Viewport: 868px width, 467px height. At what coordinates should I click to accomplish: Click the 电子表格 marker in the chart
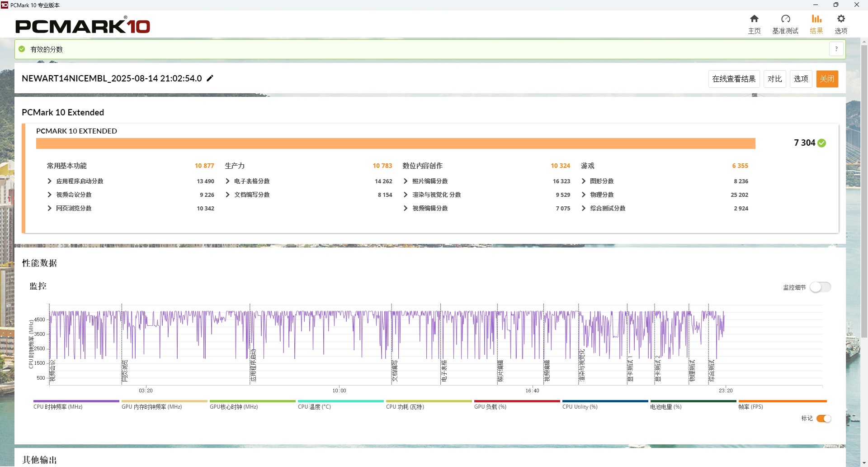(444, 371)
